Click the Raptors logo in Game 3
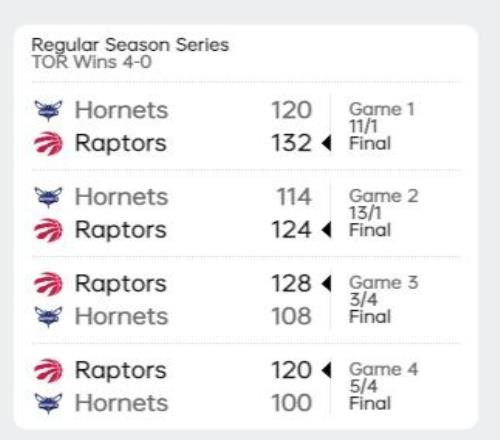This screenshot has width=500, height=440. 48,284
